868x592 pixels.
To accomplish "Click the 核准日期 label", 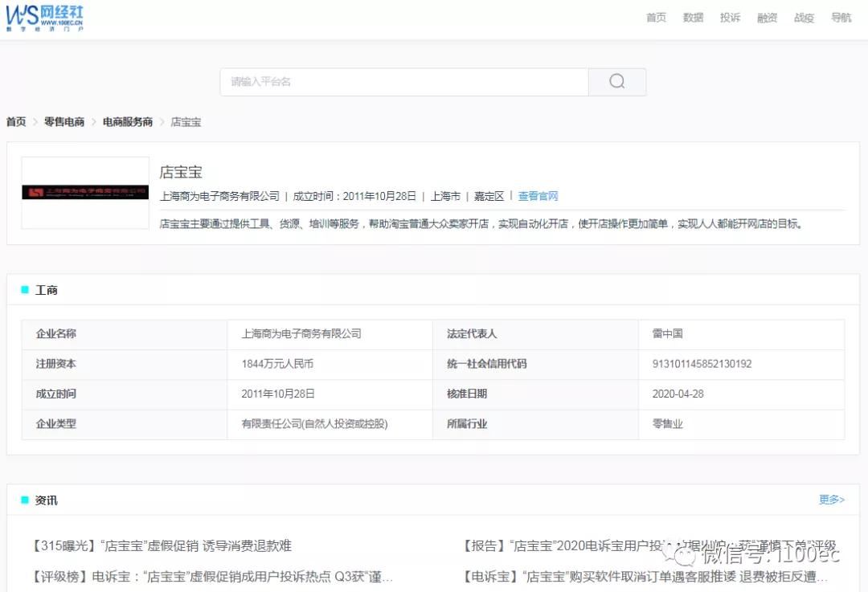I will pos(467,394).
